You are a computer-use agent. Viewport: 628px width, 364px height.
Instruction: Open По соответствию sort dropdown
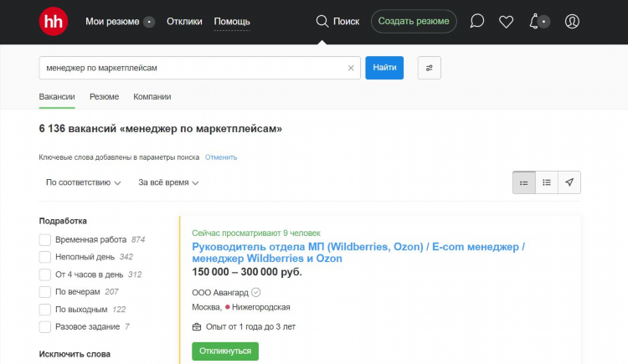pos(83,182)
